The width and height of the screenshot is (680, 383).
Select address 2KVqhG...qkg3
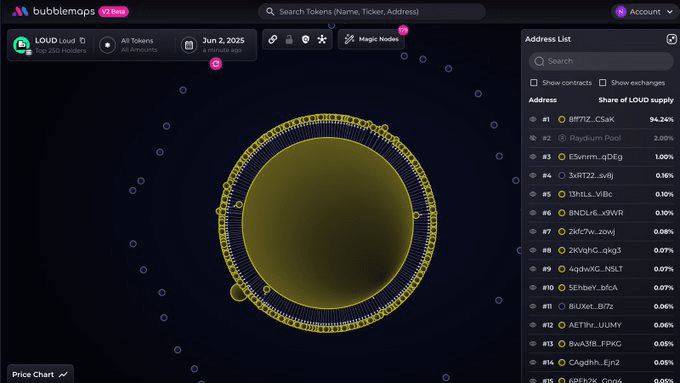595,250
